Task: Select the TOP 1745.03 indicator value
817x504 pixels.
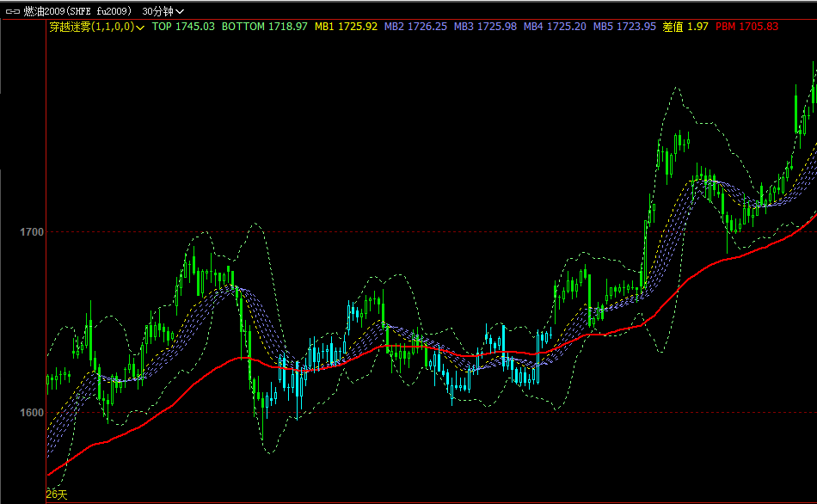Action: coord(183,27)
